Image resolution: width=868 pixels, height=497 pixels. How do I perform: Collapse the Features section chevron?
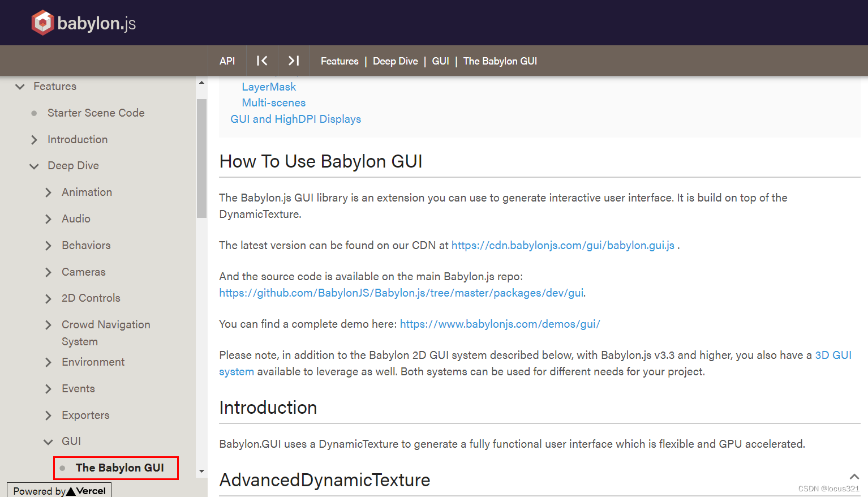point(20,87)
